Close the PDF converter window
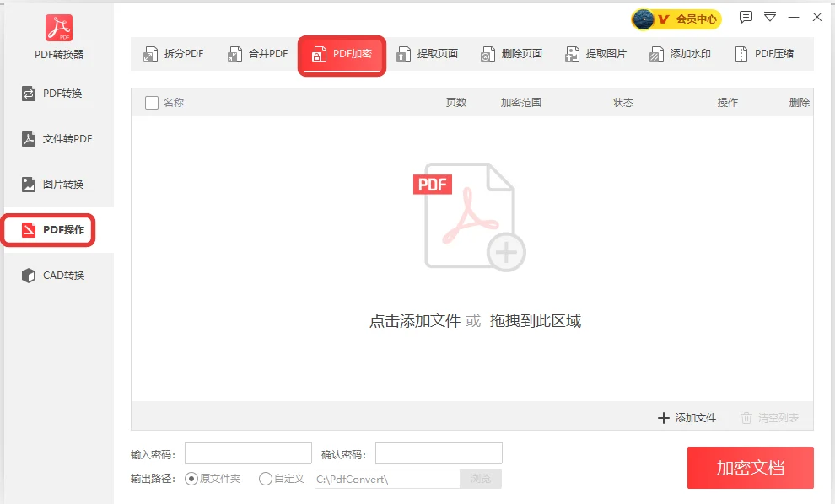Image resolution: width=835 pixels, height=504 pixels. 817,17
